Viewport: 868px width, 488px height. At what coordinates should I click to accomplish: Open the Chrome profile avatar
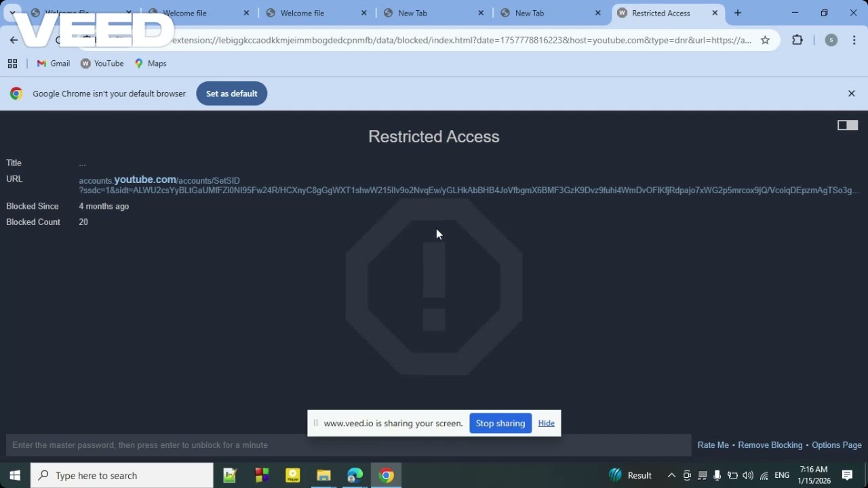[x=831, y=40]
